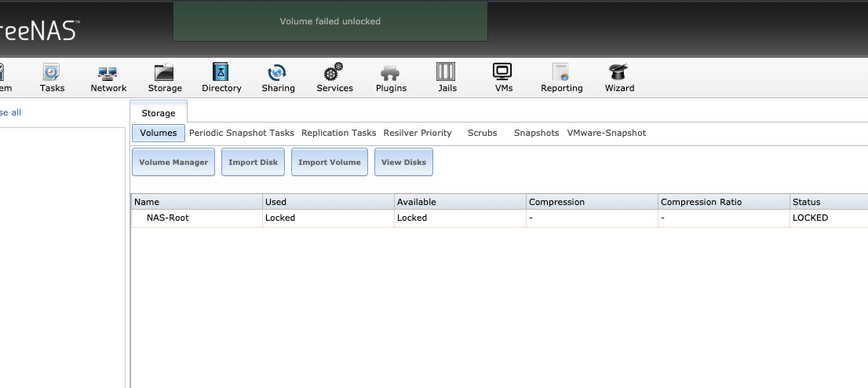Open the Scrubs tab
Screen dimensions: 868x388
[x=482, y=133]
